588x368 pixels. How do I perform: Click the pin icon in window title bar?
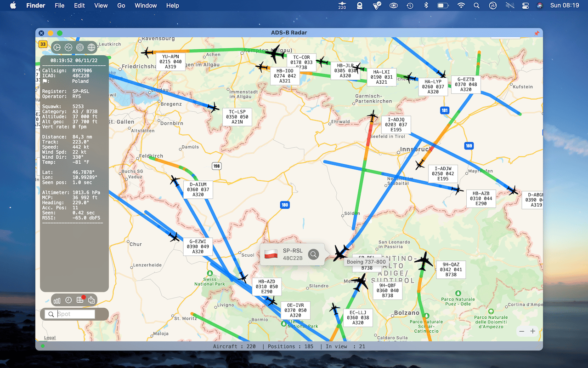click(537, 33)
